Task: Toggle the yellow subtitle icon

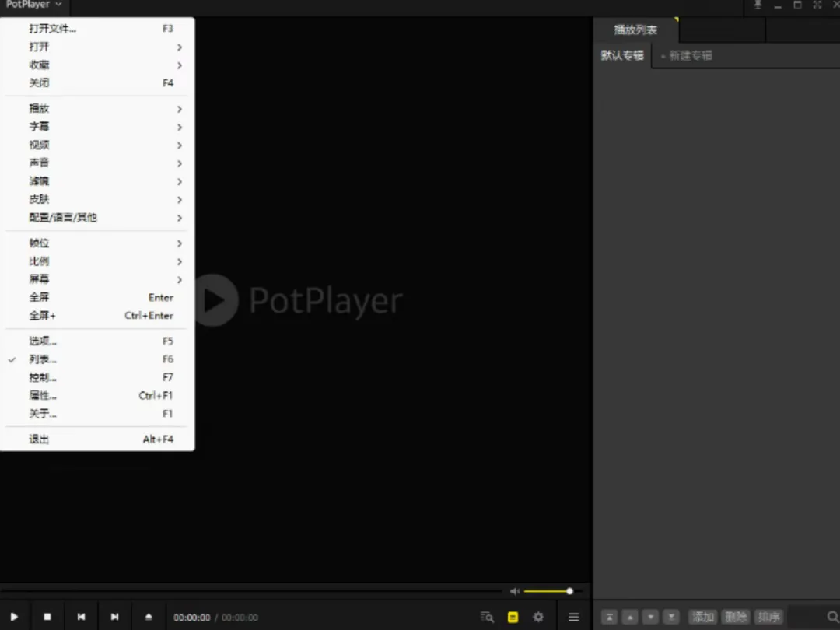Action: tap(513, 617)
